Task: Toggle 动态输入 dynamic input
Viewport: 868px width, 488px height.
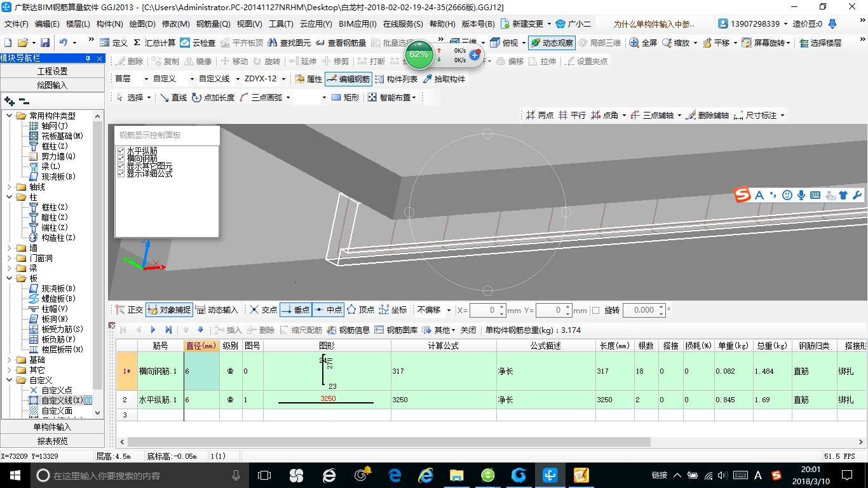Action: click(x=217, y=309)
